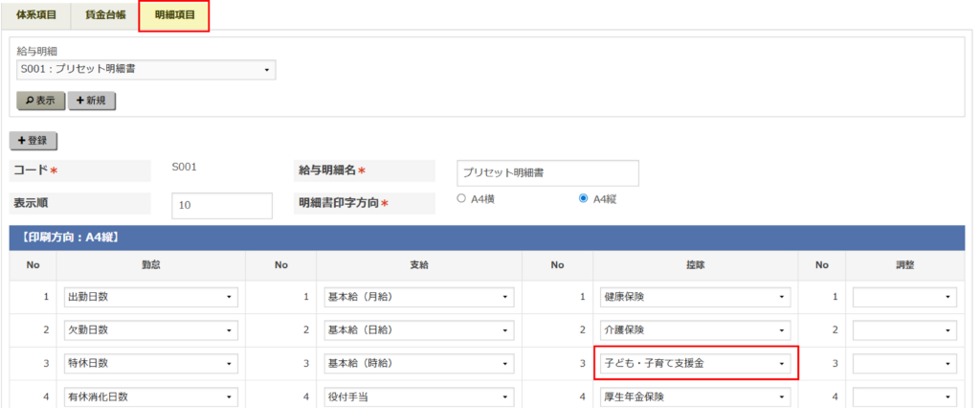Expand the 介護保険 dropdown
Viewport: 980px width, 408px height.
[x=696, y=330]
